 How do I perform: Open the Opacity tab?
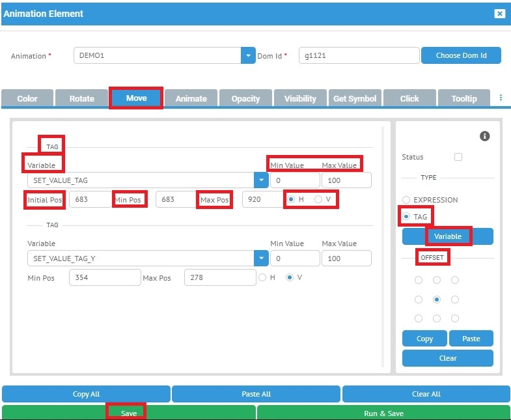coord(245,98)
